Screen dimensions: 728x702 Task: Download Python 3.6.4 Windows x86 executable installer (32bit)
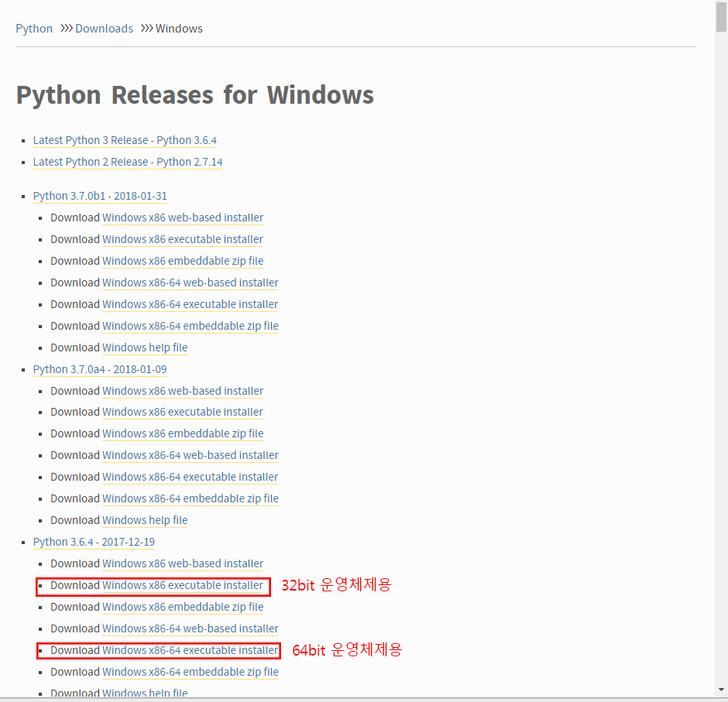tap(183, 585)
